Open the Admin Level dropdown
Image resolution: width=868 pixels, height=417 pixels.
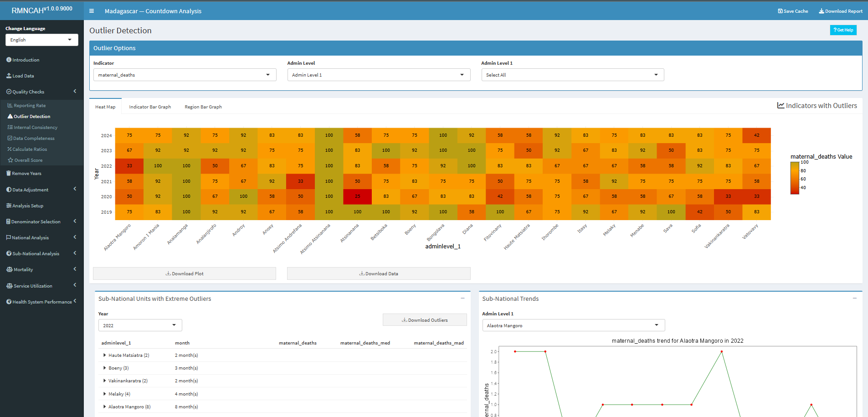[x=379, y=75]
